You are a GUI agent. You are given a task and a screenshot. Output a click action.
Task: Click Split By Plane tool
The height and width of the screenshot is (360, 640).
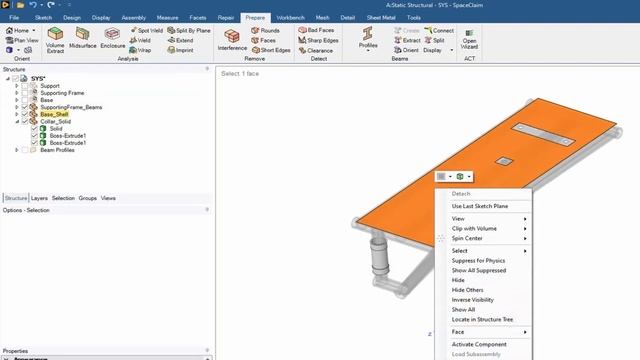(x=189, y=30)
